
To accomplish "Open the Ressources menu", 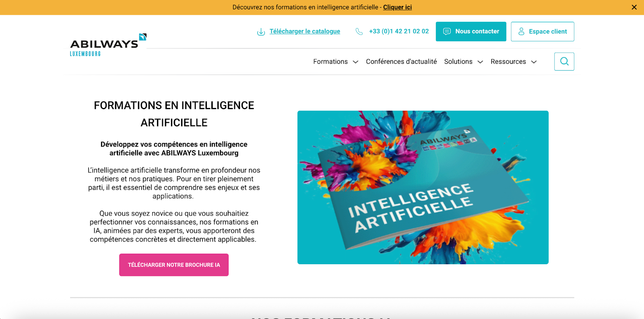I will tap(508, 62).
